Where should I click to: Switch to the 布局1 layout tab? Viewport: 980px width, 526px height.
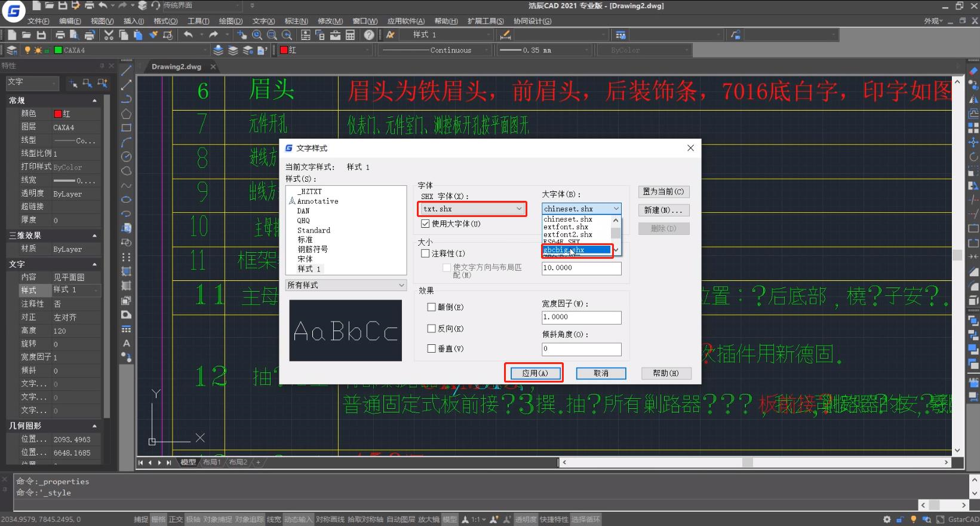click(211, 462)
